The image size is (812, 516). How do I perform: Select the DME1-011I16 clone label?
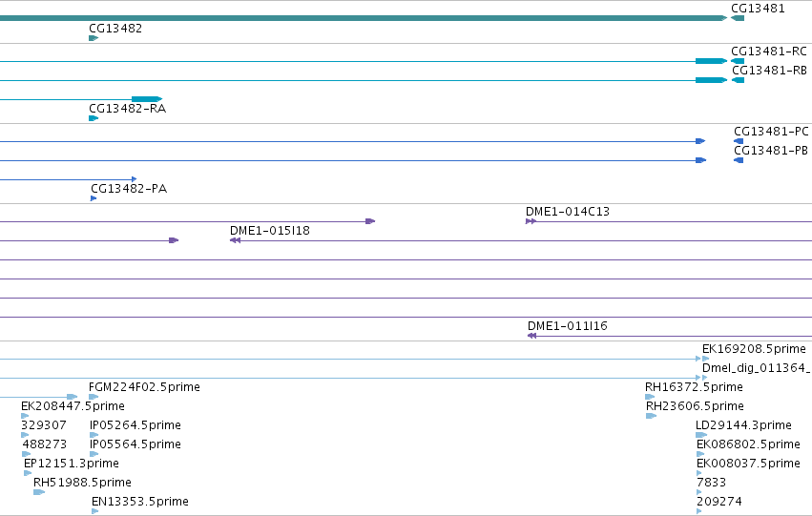pos(568,326)
